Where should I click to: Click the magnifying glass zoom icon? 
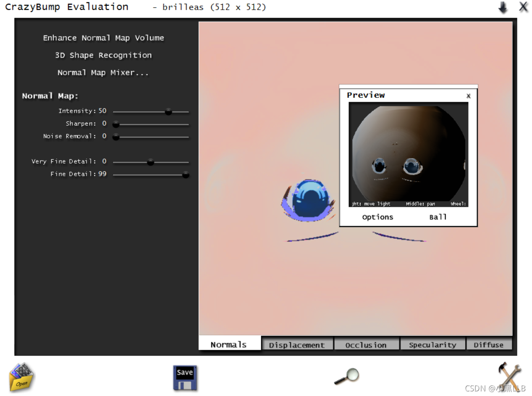point(347,376)
